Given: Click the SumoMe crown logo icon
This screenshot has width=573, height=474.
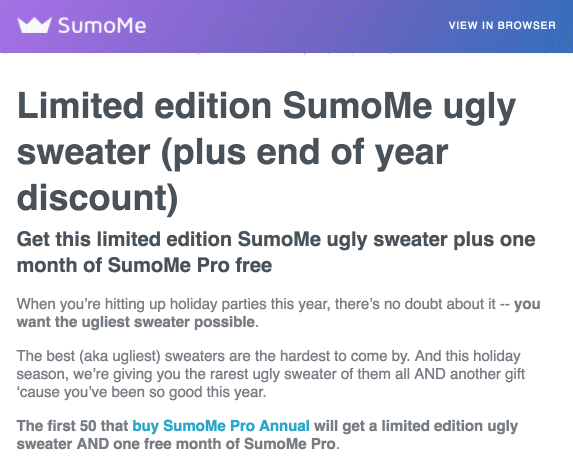Looking at the screenshot, I should point(34,25).
